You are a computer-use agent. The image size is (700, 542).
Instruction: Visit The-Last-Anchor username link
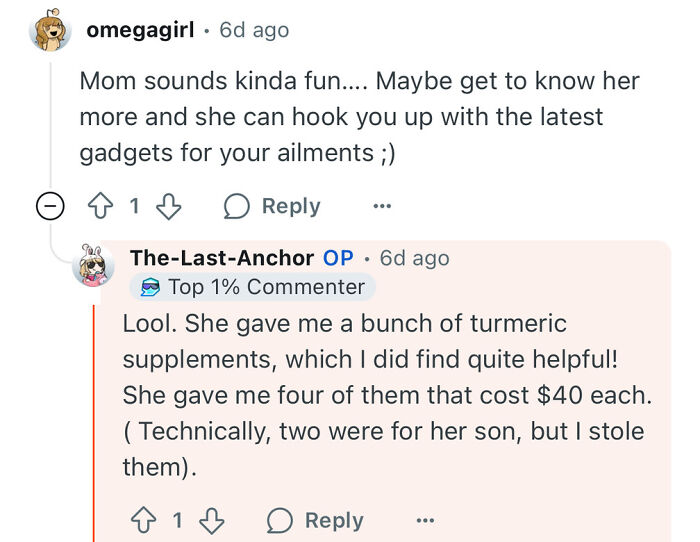221,258
